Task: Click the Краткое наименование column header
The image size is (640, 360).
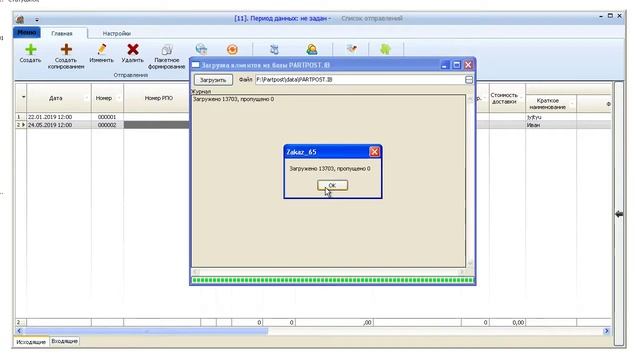Action: (547, 104)
